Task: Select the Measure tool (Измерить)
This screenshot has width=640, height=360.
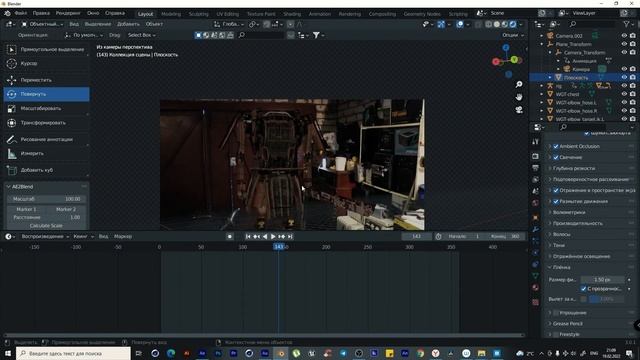Action: click(x=46, y=153)
